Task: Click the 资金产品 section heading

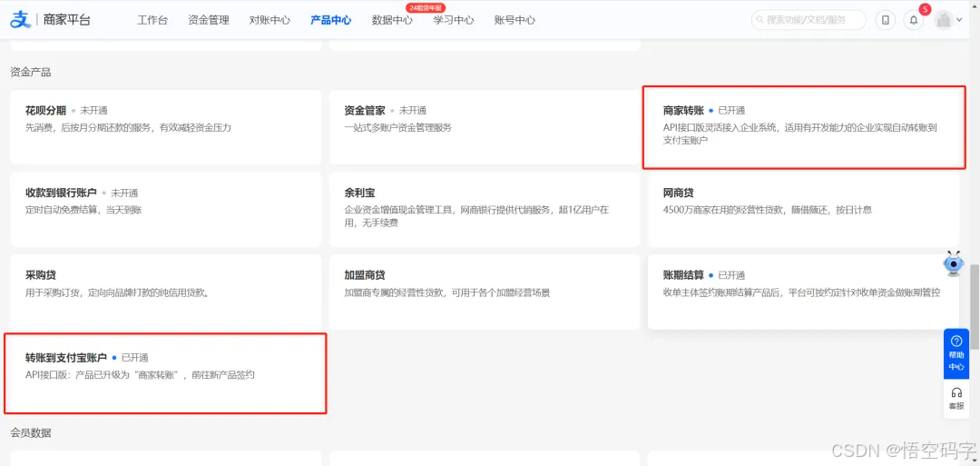Action: tap(31, 72)
